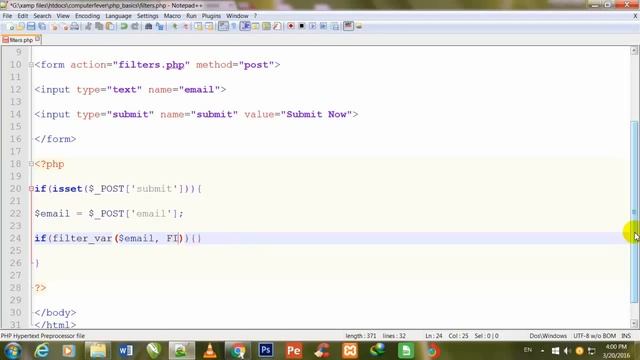
Task: Collapse the form block at line 10
Action: pos(31,65)
